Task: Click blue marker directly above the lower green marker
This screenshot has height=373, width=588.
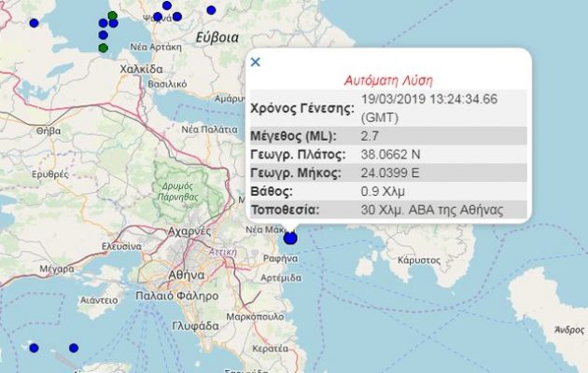Action: (x=104, y=36)
